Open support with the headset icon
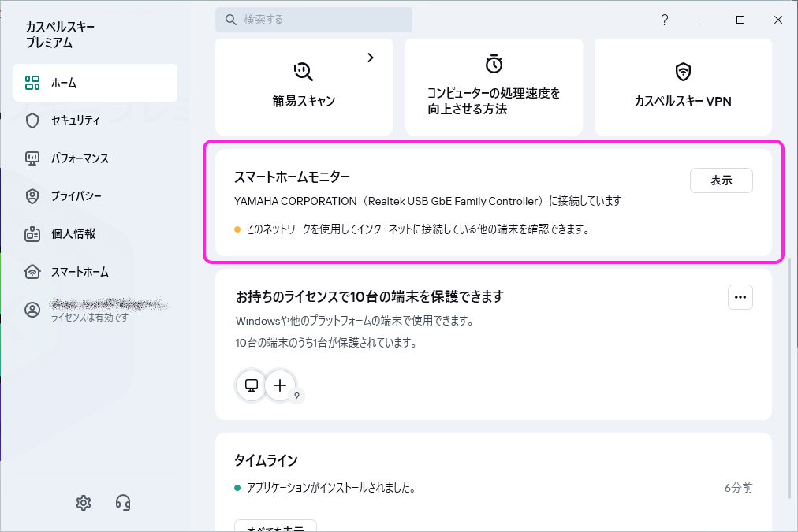This screenshot has width=798, height=532. (123, 503)
